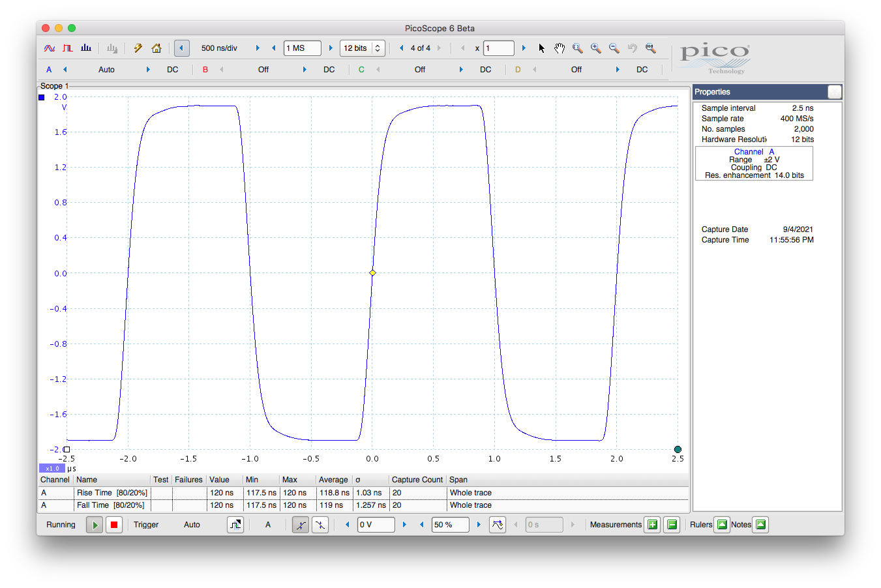Screen dimensions: 881x588
Task: Open Channel D options button
Action: coord(518,70)
